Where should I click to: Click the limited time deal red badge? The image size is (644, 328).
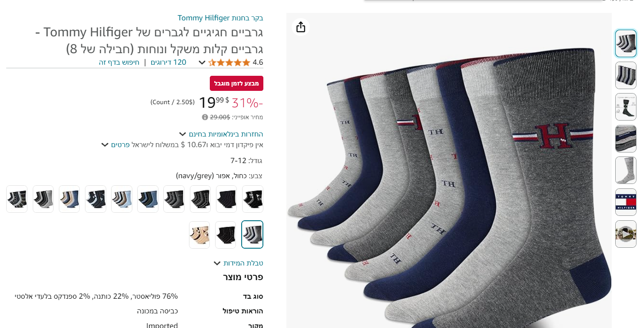click(236, 83)
